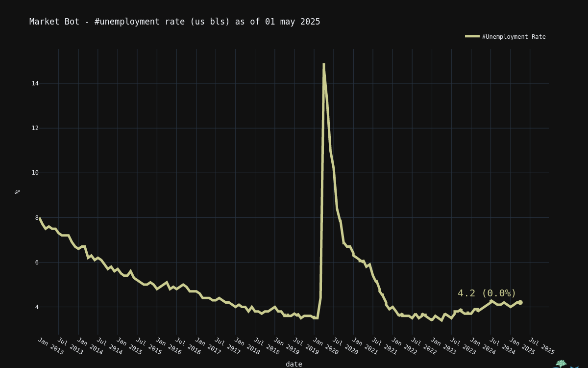588x368 pixels.
Task: Click the Jul 2016 x-axis tick label
Action: 188,346
